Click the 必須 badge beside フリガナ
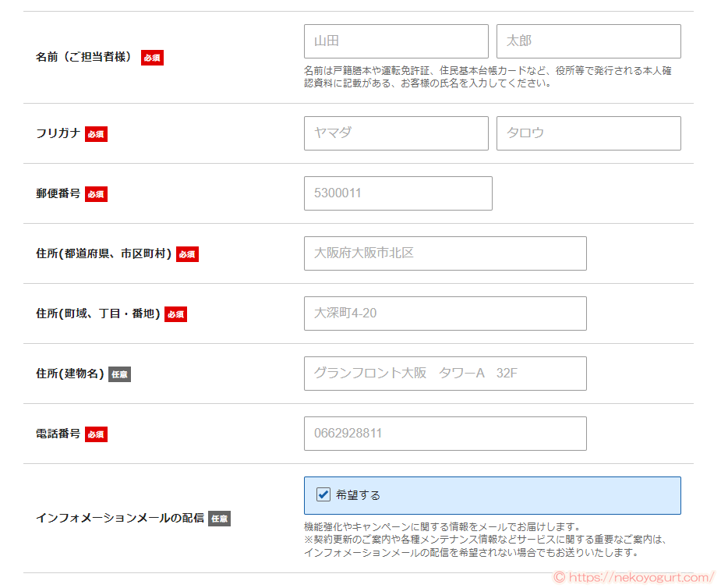Image resolution: width=721 pixels, height=588 pixels. tap(96, 133)
